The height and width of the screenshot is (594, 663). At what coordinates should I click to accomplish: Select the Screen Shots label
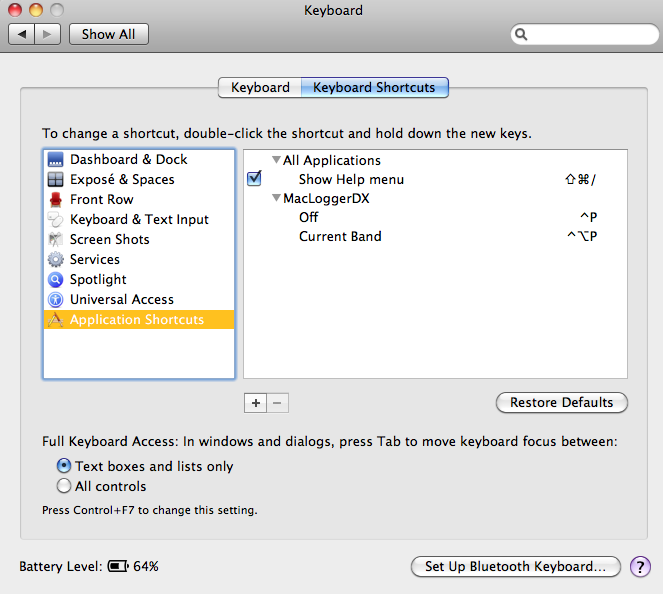click(x=110, y=239)
